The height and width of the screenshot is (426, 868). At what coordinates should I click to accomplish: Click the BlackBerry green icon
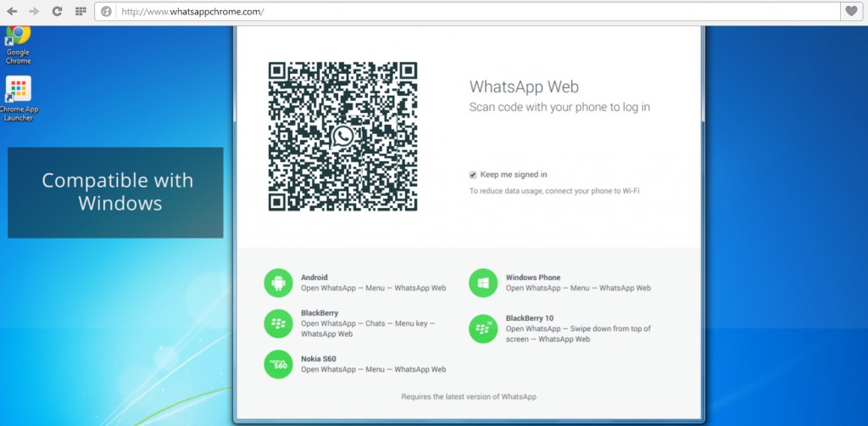pyautogui.click(x=278, y=323)
